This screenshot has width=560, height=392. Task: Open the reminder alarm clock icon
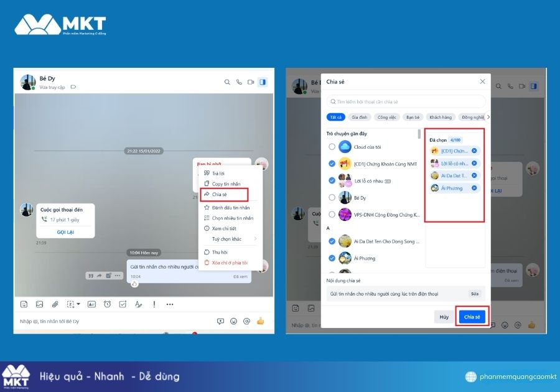click(107, 304)
